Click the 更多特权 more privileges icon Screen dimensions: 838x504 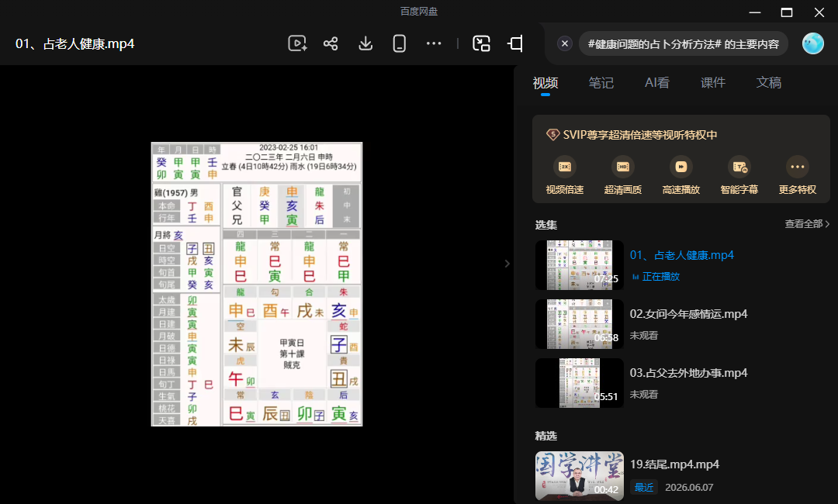[798, 167]
